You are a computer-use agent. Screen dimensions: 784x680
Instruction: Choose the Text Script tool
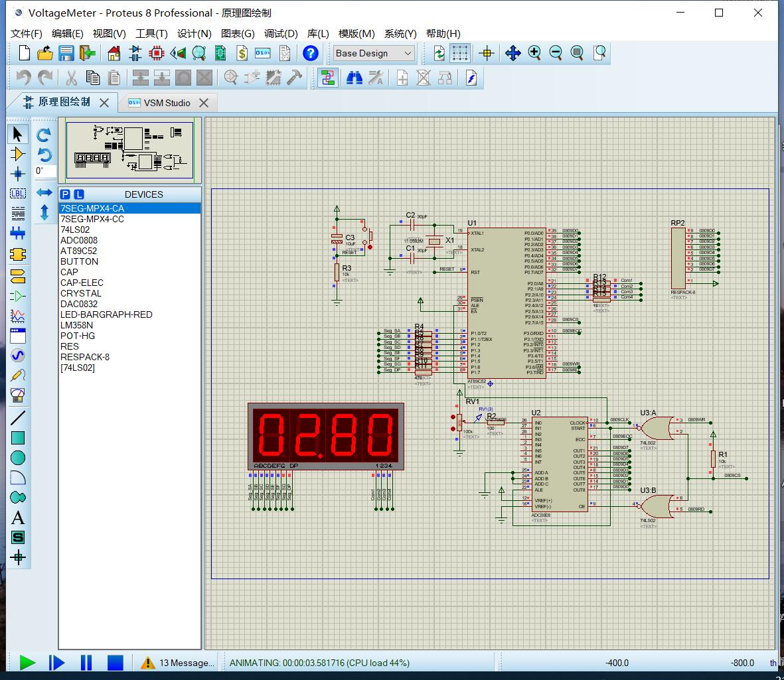[17, 214]
